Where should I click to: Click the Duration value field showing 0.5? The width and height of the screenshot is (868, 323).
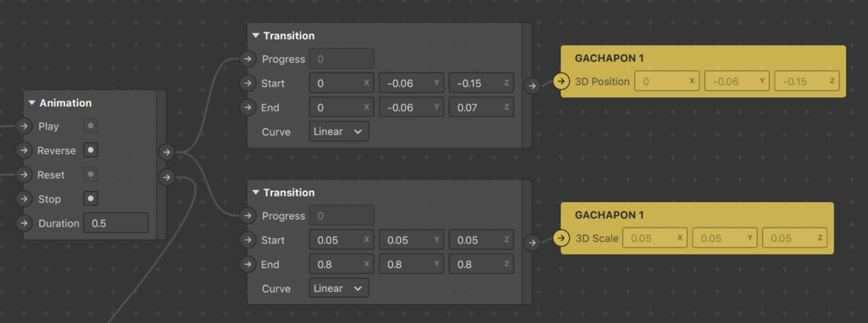point(116,223)
